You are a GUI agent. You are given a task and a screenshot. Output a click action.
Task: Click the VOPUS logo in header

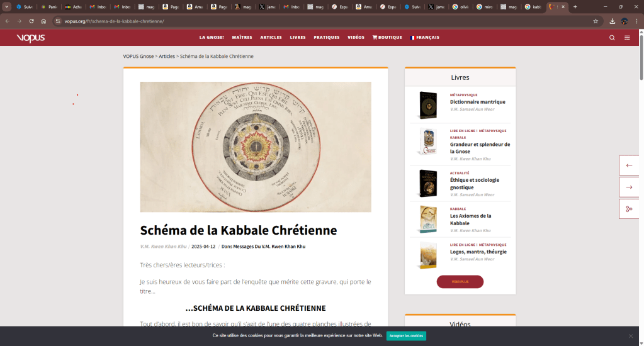[x=31, y=38]
